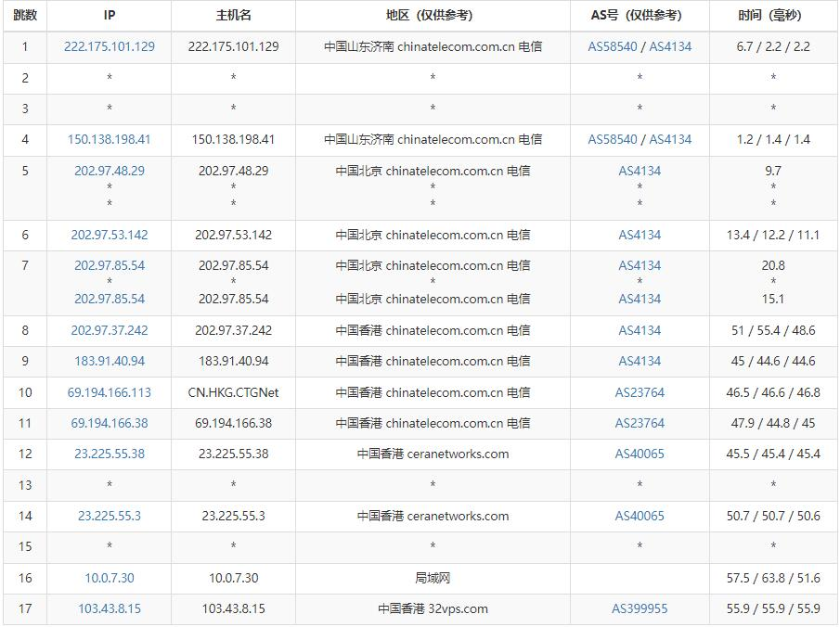Visit the IP link 23.225.55.38
Screen dimensions: 840x627
[x=110, y=454]
